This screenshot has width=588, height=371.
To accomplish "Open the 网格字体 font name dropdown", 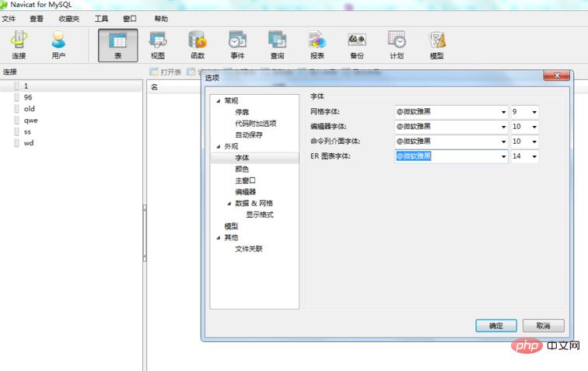I will (x=502, y=112).
